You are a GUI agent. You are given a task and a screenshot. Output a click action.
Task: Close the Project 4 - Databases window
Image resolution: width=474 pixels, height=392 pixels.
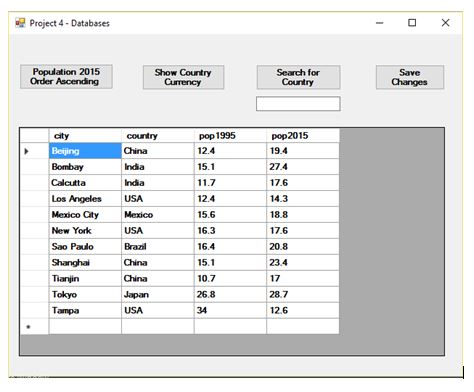pyautogui.click(x=445, y=23)
